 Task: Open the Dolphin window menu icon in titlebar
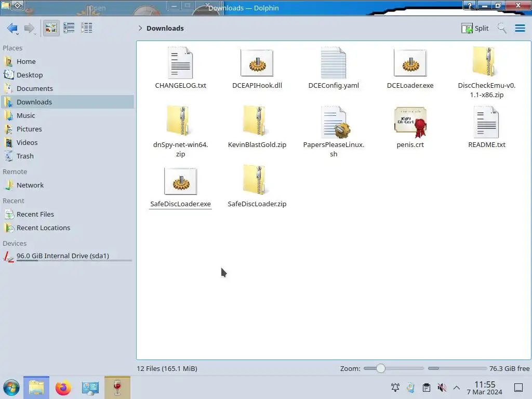(6, 5)
